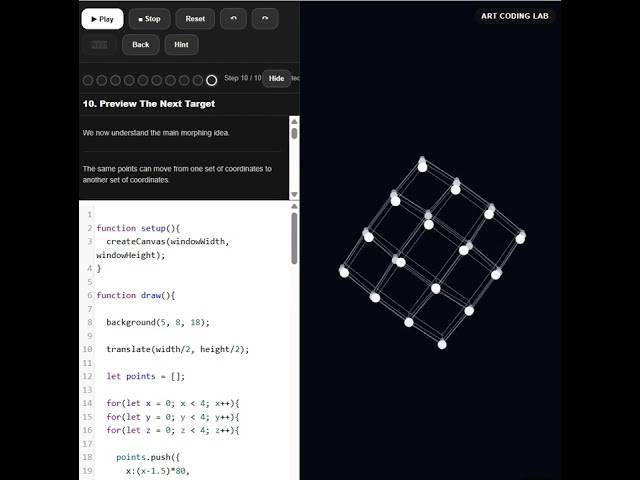Viewport: 640px width, 480px height.
Task: Click the disabled Next button
Action: [x=99, y=44]
